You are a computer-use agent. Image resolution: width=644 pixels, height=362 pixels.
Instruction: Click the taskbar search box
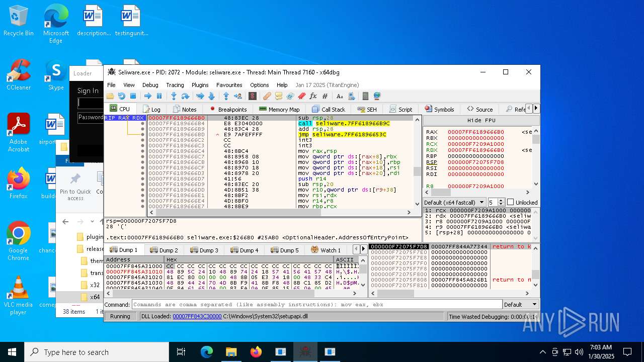[x=97, y=352]
